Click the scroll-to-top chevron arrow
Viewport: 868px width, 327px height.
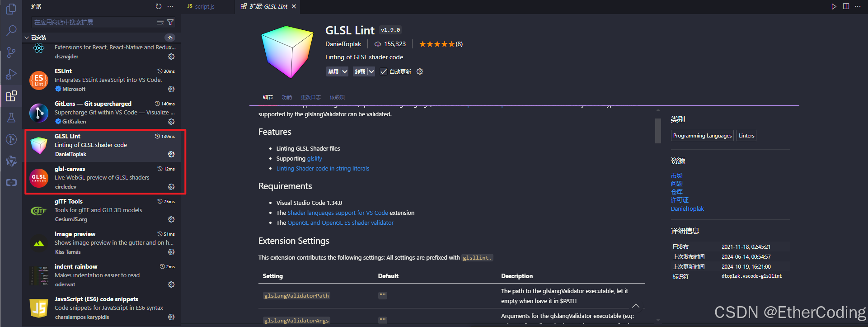point(635,306)
